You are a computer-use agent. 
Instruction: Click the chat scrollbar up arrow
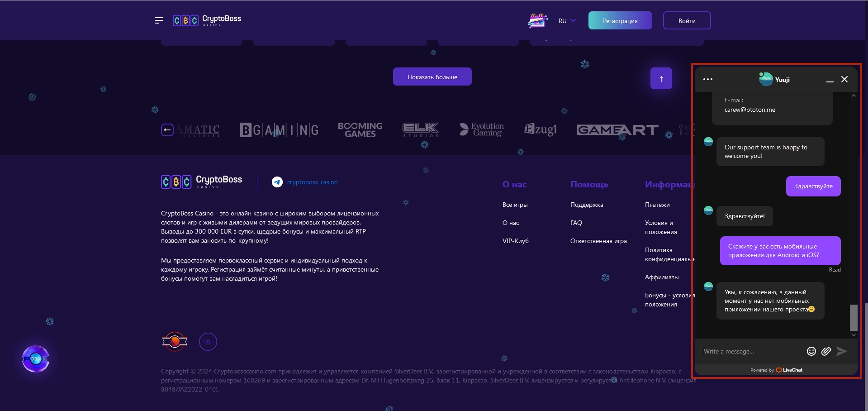(x=854, y=96)
